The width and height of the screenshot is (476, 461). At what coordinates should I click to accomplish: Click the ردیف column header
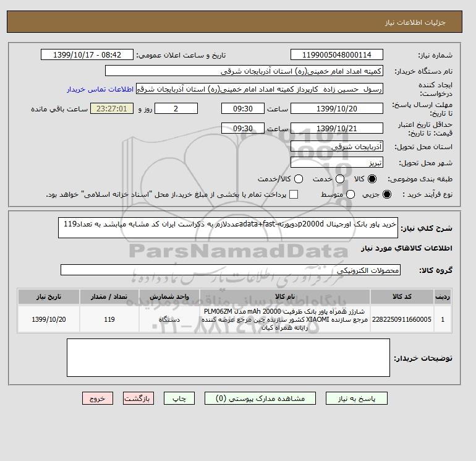tap(443, 296)
